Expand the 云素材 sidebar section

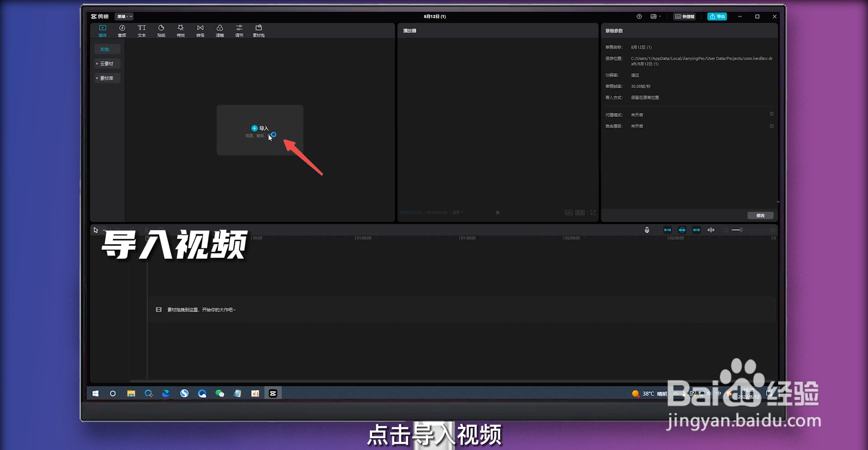pos(107,63)
